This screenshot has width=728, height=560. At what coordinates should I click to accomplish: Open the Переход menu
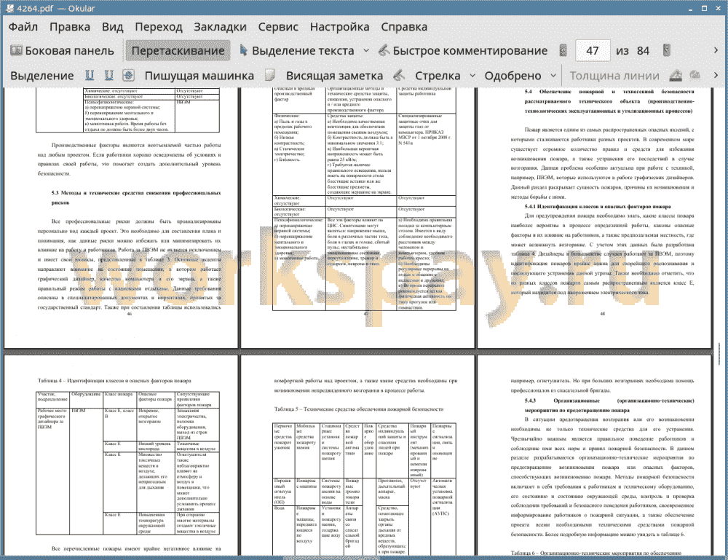pyautogui.click(x=159, y=27)
